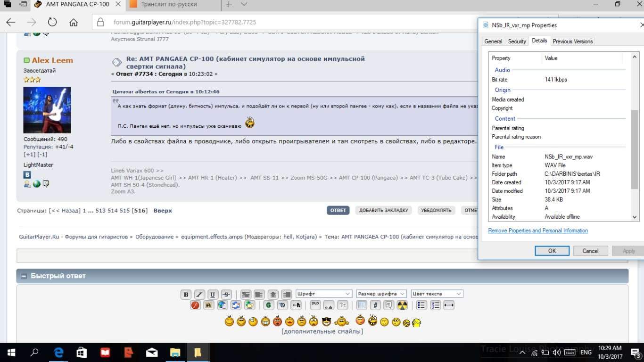Click the radiation symbol spoiler icon

coord(402,305)
